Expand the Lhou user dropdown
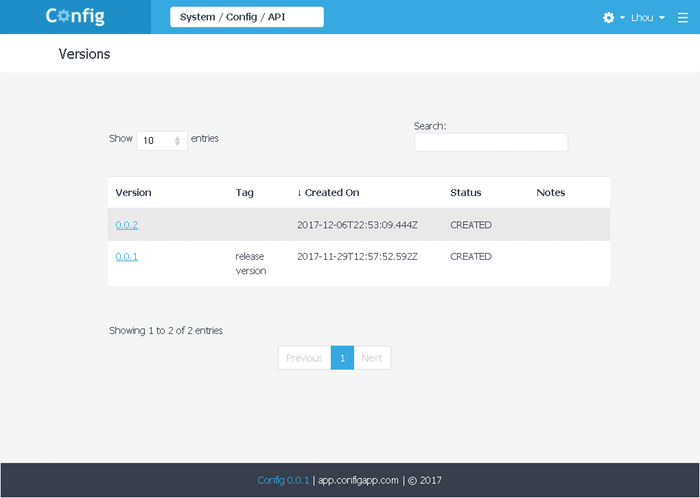 (647, 17)
